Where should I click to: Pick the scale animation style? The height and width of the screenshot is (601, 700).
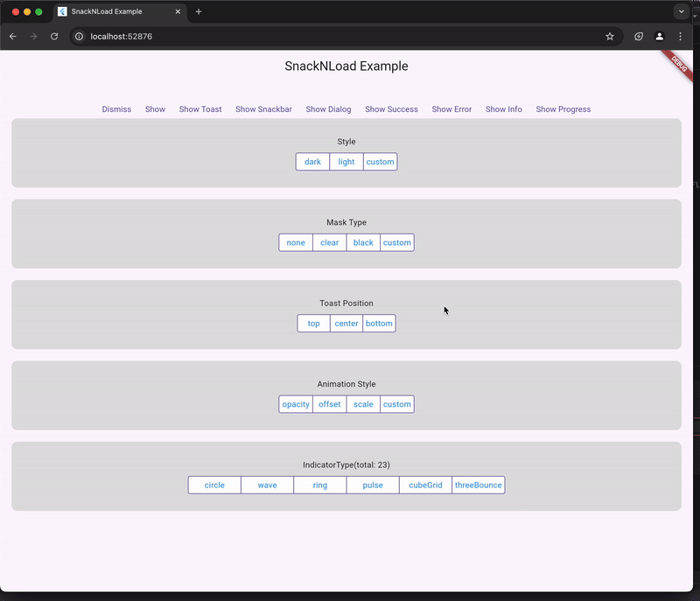[363, 404]
